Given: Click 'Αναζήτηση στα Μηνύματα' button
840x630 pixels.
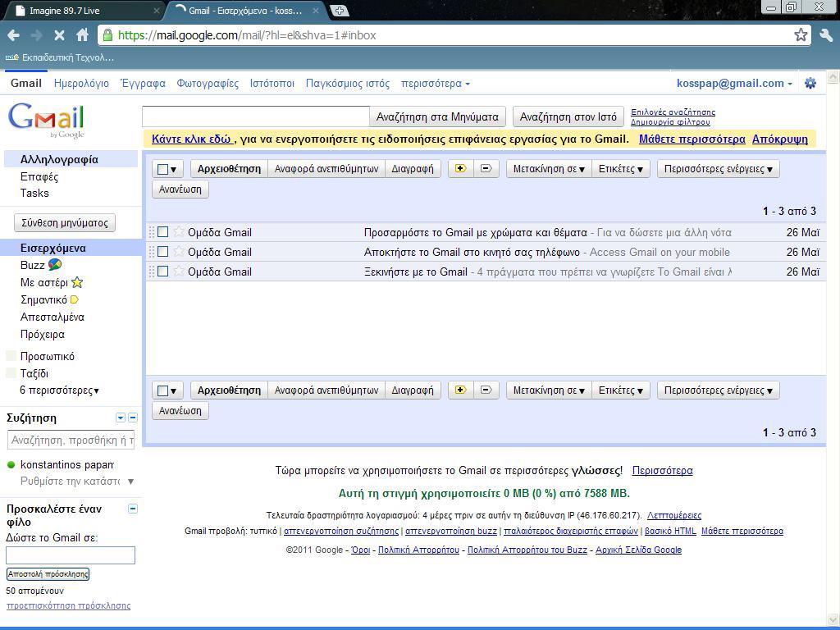Looking at the screenshot, I should (x=437, y=116).
